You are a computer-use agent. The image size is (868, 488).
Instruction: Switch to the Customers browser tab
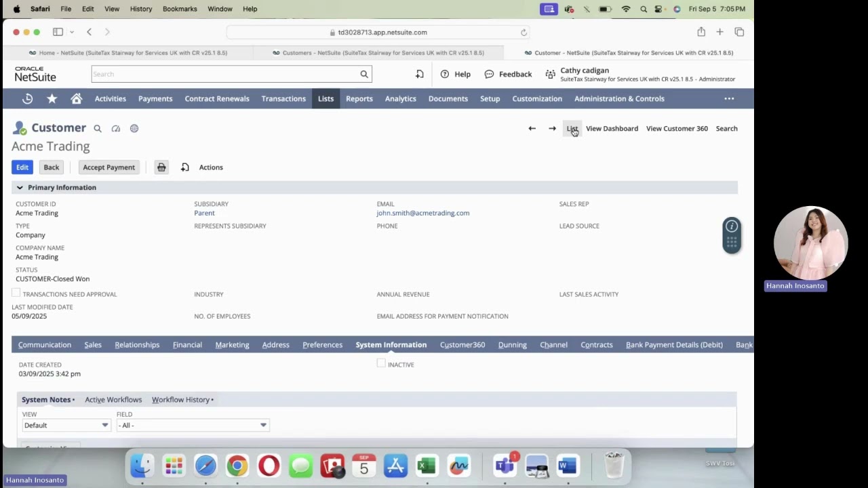tap(378, 53)
